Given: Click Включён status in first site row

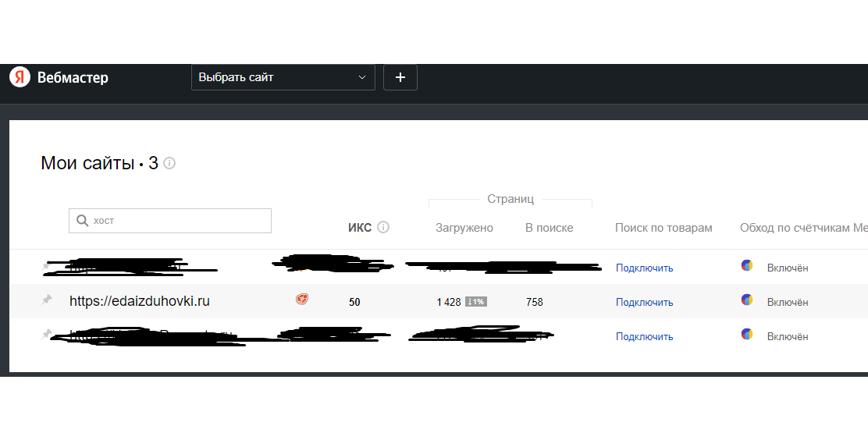Looking at the screenshot, I should (x=787, y=268).
